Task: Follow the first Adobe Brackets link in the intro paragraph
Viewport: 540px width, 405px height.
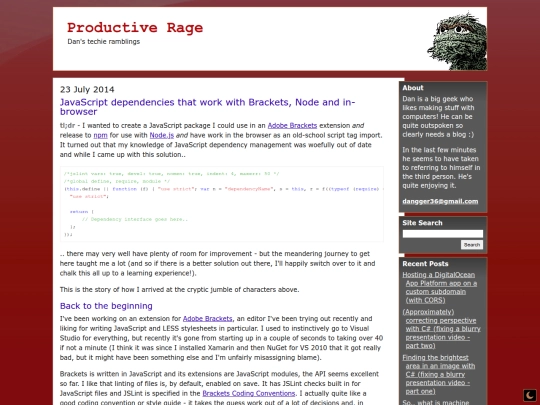Action: (x=292, y=125)
